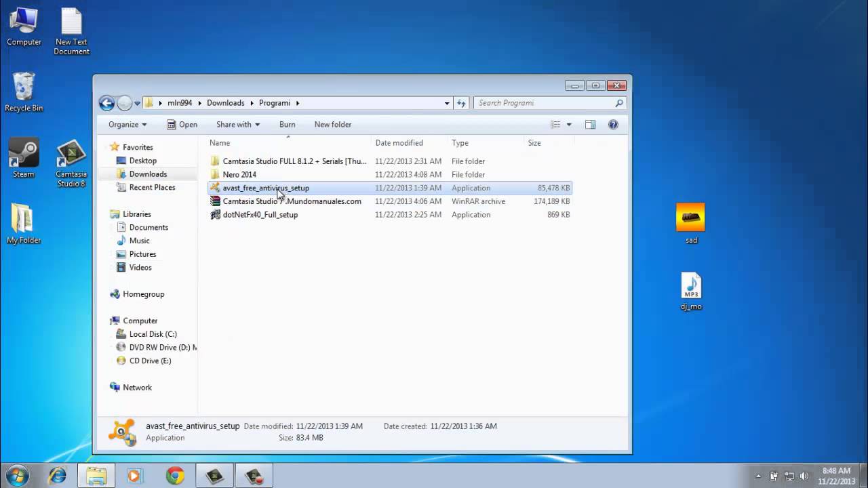Click the Favorites group in navigation pane
Screen dimensions: 868x488
click(138, 147)
